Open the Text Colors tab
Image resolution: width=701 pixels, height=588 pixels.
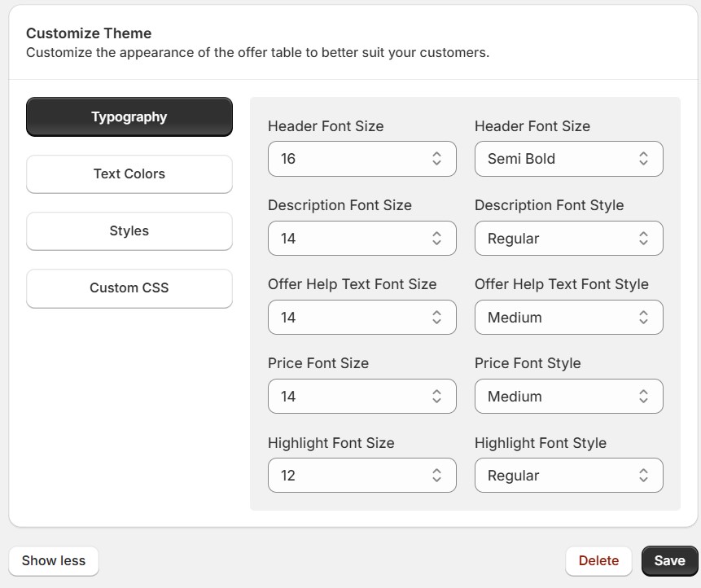tap(129, 174)
